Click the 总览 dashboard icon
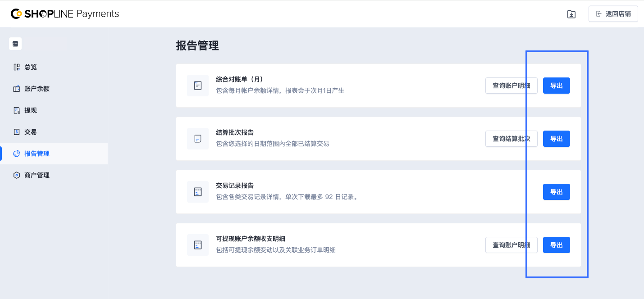644x299 pixels. (x=17, y=67)
